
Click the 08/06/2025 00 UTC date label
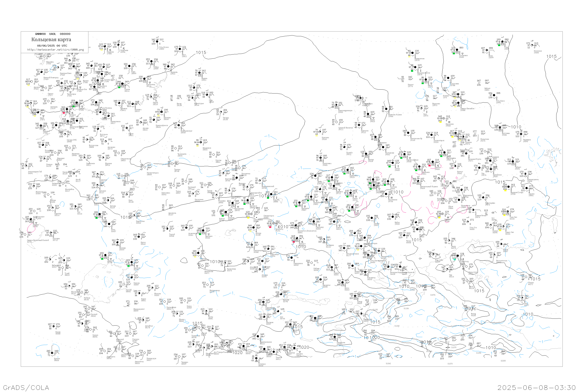coord(52,46)
